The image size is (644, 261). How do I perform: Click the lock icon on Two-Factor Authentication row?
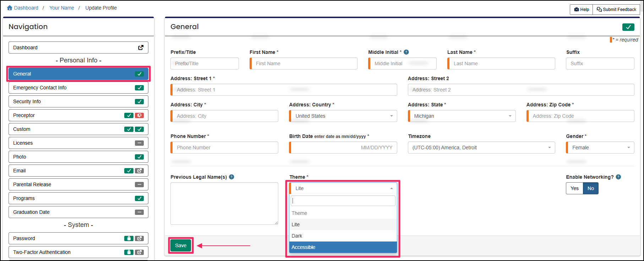coord(129,252)
